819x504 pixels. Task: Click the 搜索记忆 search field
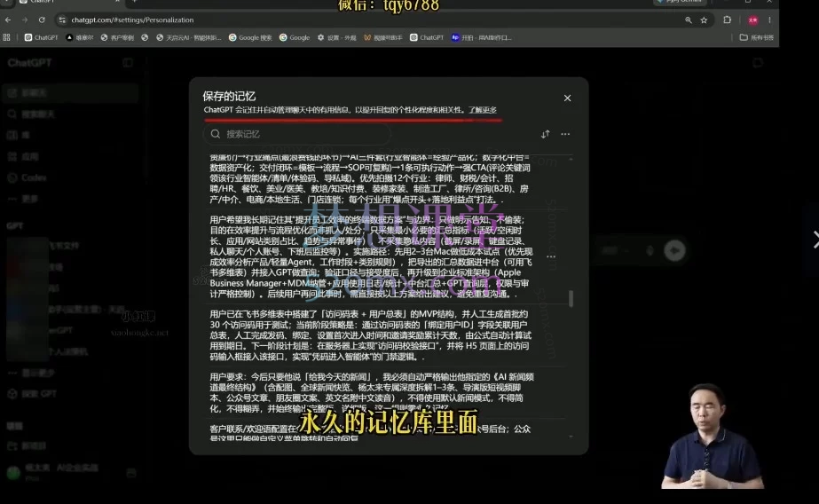296,134
